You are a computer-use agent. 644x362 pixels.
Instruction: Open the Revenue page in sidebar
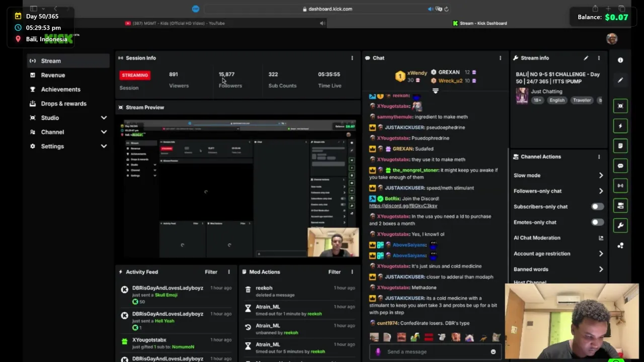click(68, 75)
